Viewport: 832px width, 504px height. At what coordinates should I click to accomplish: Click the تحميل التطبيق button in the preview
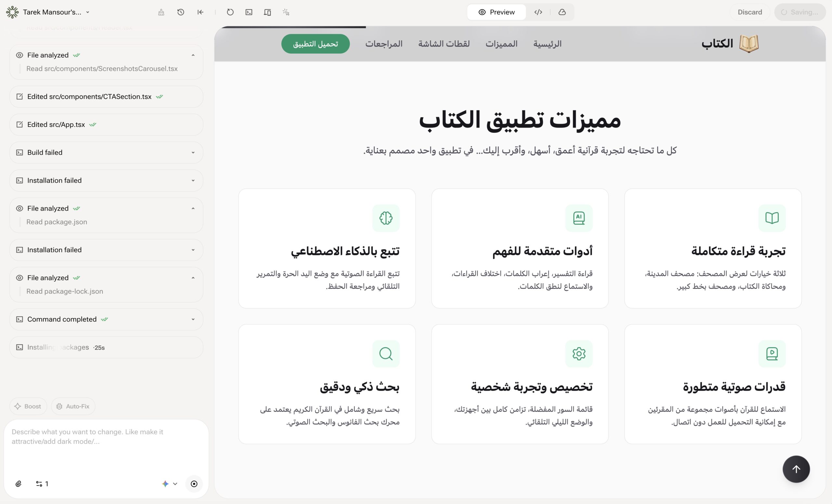click(315, 44)
